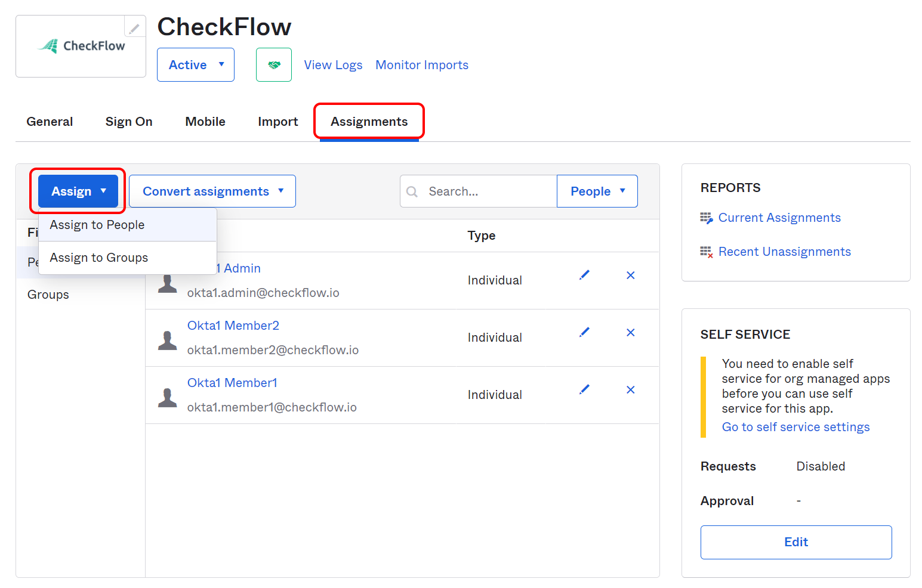The image size is (922, 588).
Task: Click the Self Service Edit button
Action: pos(796,542)
